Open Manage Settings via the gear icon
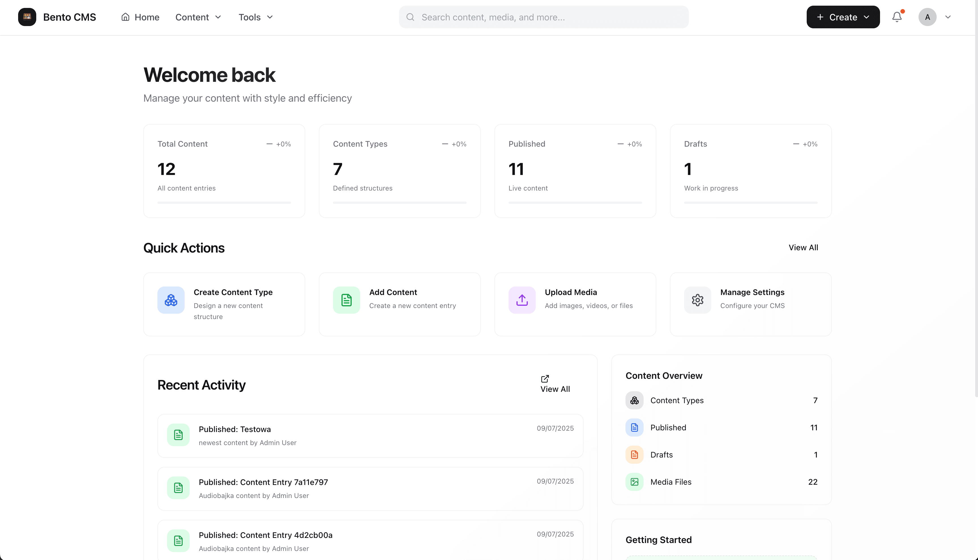This screenshot has width=978, height=560. pyautogui.click(x=697, y=300)
